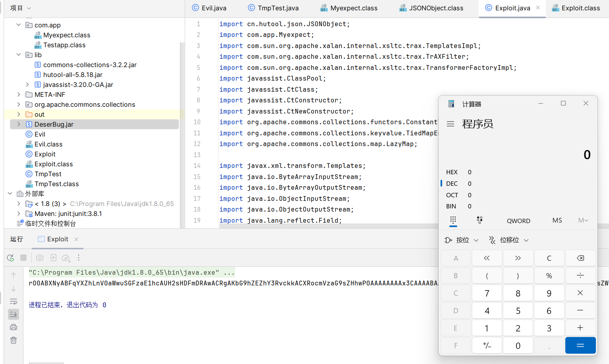Switch to Evil.java editor tab
The width and height of the screenshot is (609, 364).
click(x=209, y=8)
